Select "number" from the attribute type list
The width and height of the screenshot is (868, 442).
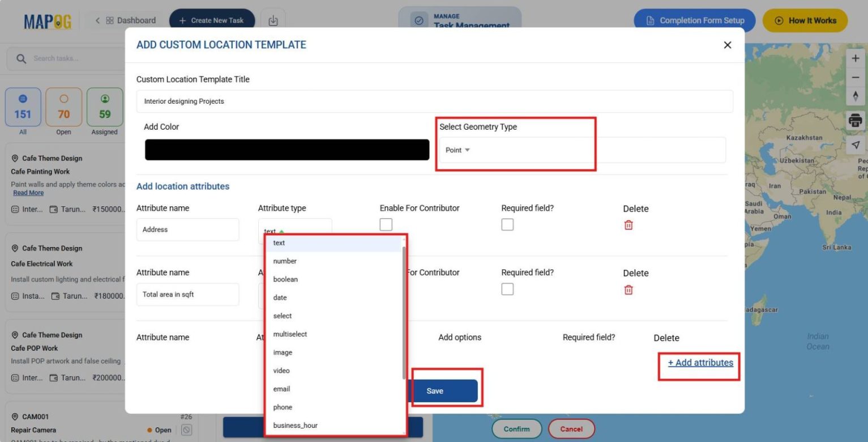pyautogui.click(x=285, y=261)
